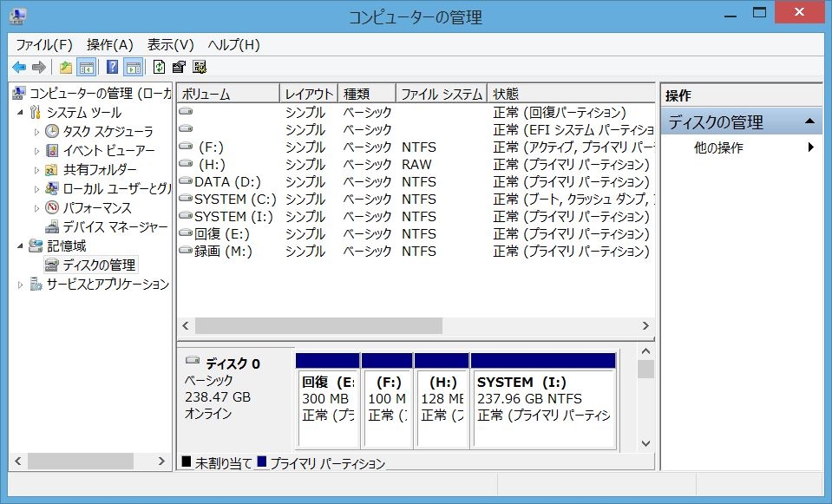Select SYSTEM (I:) 237.96 GB partition block

tap(543, 401)
